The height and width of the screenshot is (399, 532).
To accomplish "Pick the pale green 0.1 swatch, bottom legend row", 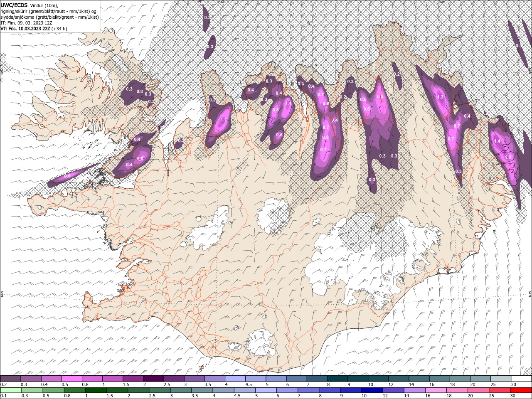I will pos(11,390).
